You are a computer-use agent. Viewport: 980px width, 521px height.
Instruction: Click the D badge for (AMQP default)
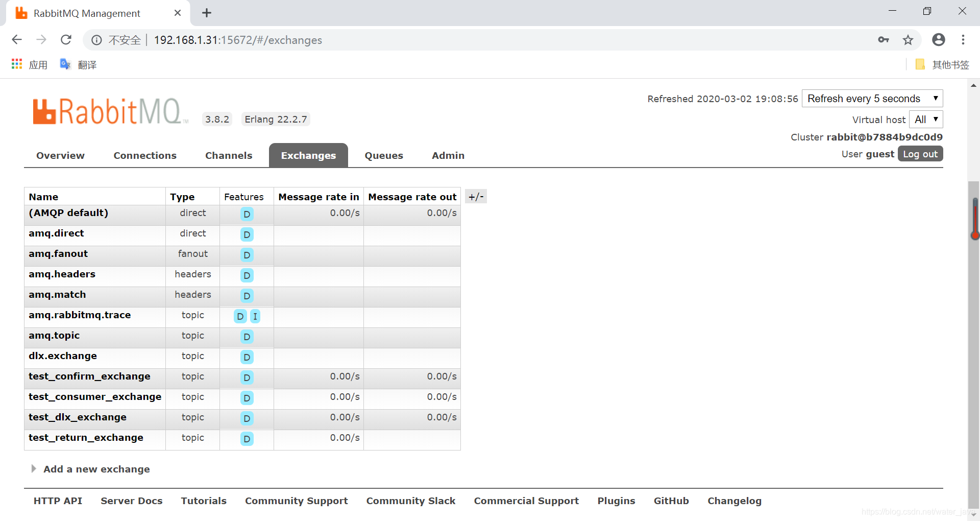point(247,214)
